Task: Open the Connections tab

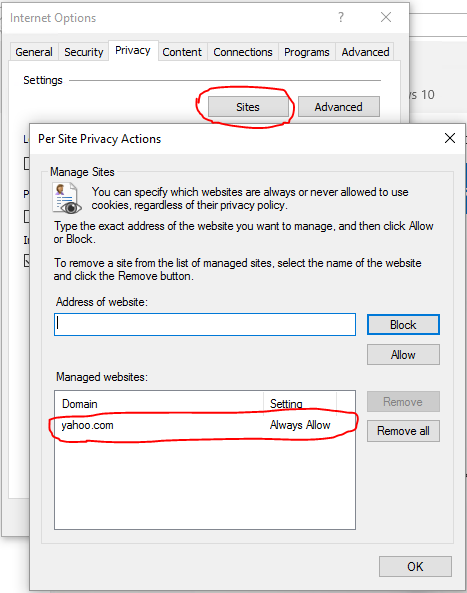Action: [x=243, y=52]
